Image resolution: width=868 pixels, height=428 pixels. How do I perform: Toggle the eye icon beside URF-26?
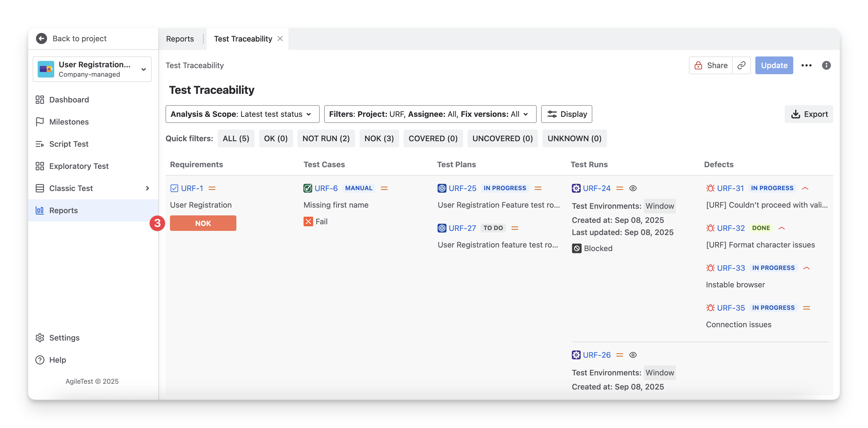(x=633, y=355)
